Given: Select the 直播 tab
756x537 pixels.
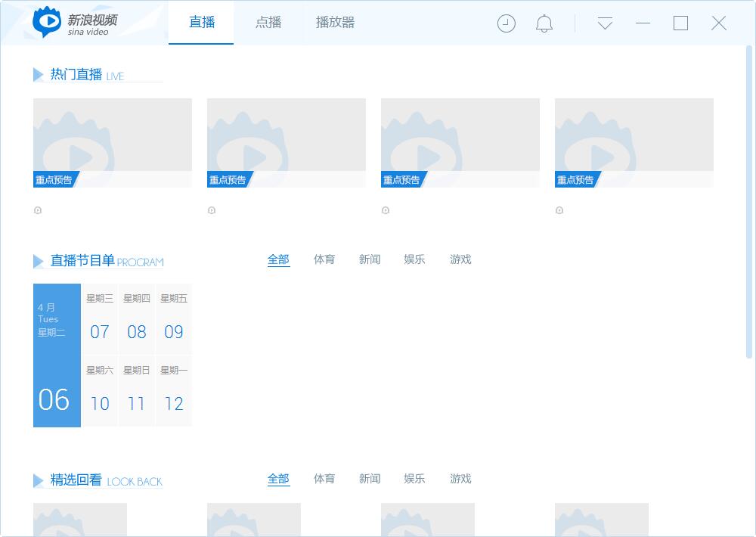Looking at the screenshot, I should click(202, 23).
